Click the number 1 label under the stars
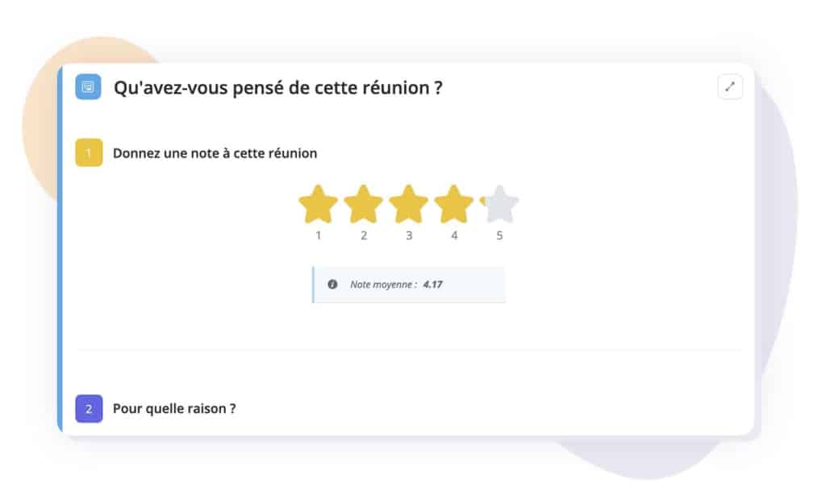Screen dimensions: 826x504 318,235
